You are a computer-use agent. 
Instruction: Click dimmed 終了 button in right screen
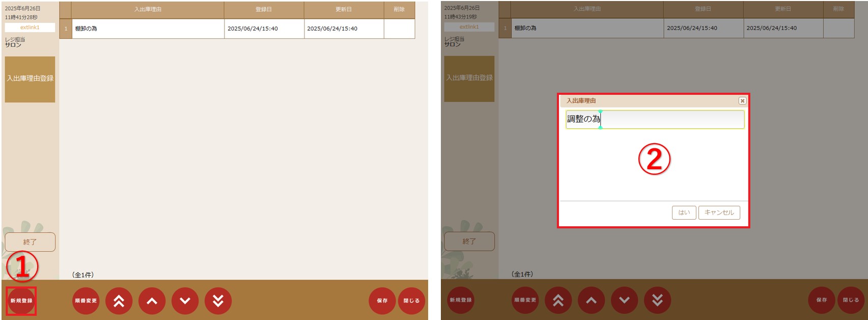pos(469,242)
